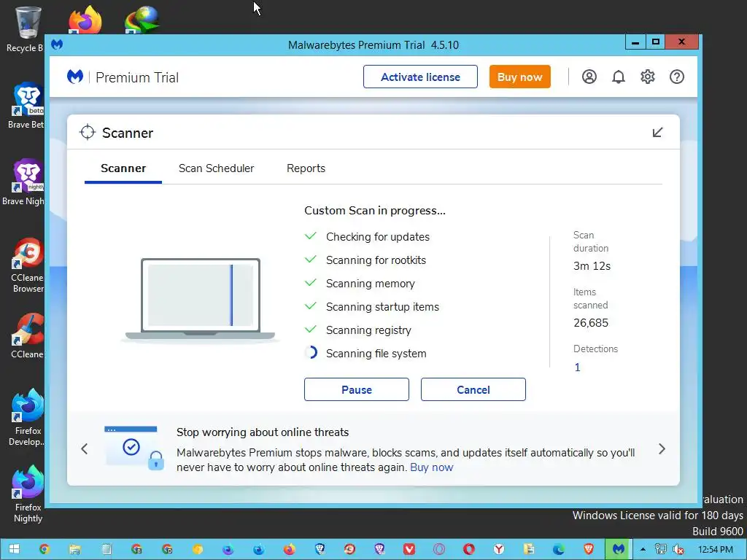Open the Recycle Bin desktop icon

26,28
